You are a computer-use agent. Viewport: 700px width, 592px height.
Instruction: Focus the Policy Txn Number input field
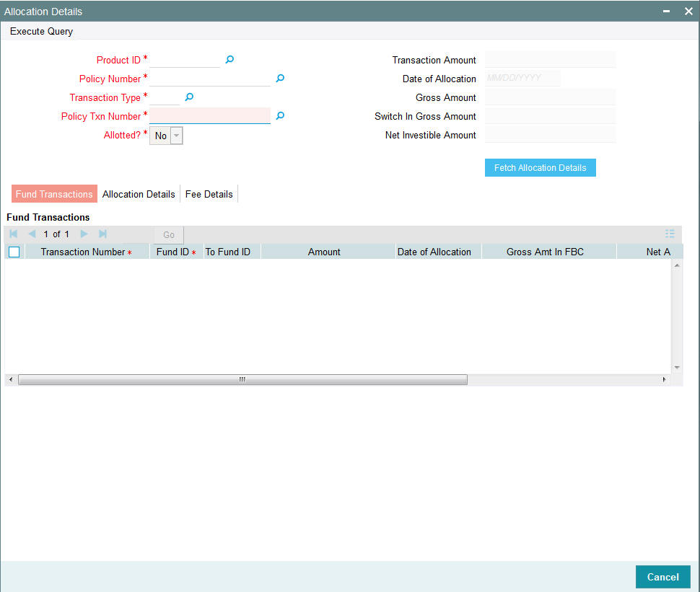(210, 115)
